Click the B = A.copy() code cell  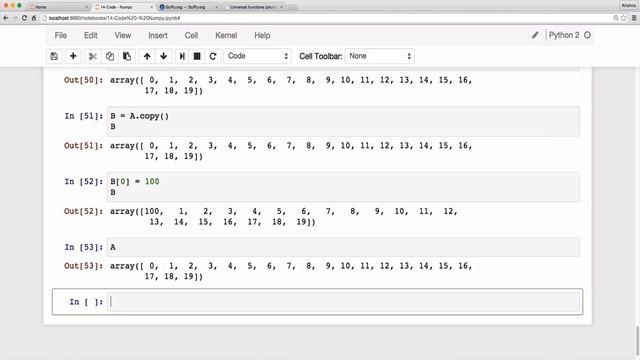[x=343, y=121]
